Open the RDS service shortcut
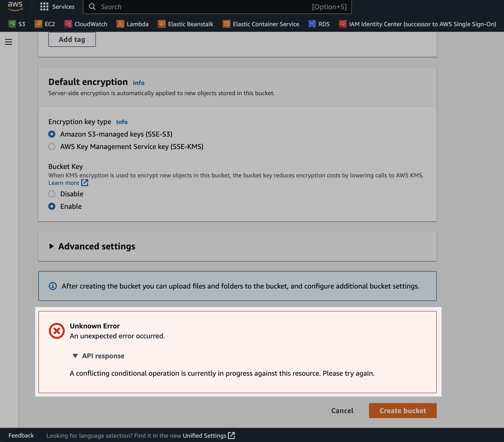 [319, 24]
